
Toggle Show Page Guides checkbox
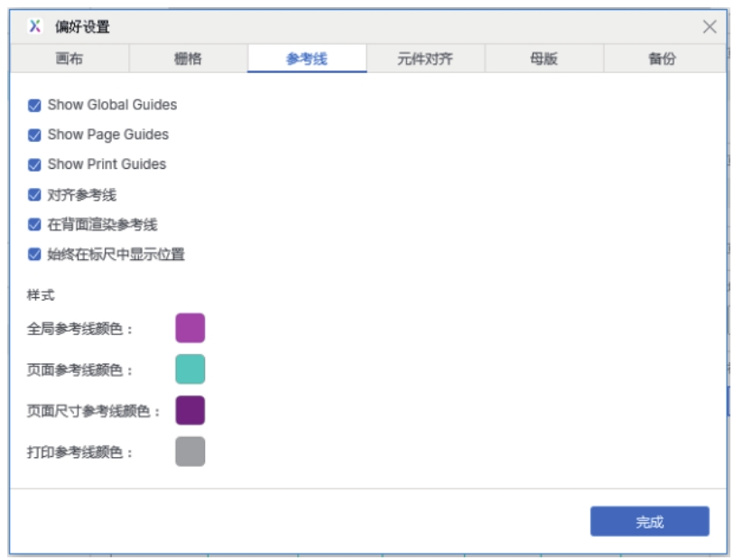click(34, 135)
